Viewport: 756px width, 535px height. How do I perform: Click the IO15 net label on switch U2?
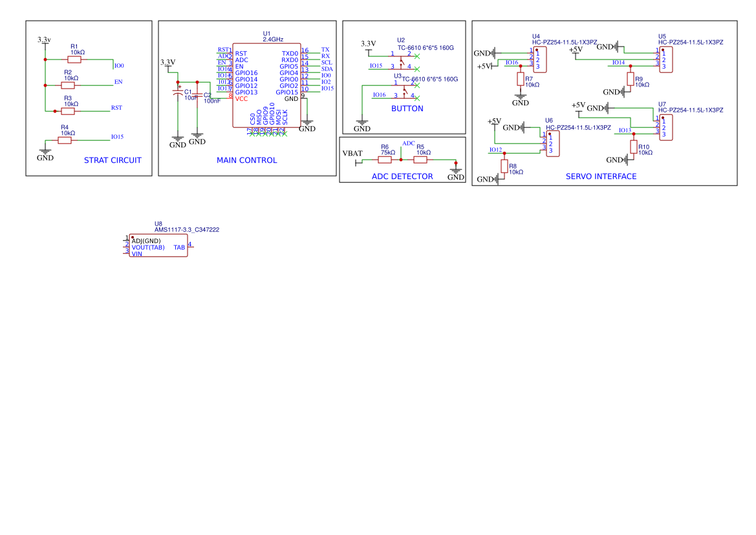click(x=376, y=66)
